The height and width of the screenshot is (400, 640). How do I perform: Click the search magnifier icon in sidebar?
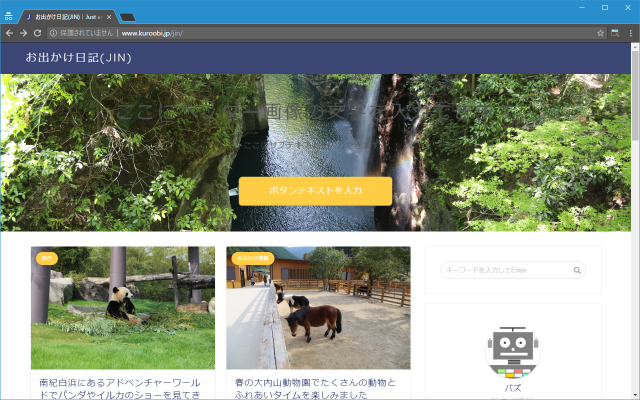pos(577,270)
